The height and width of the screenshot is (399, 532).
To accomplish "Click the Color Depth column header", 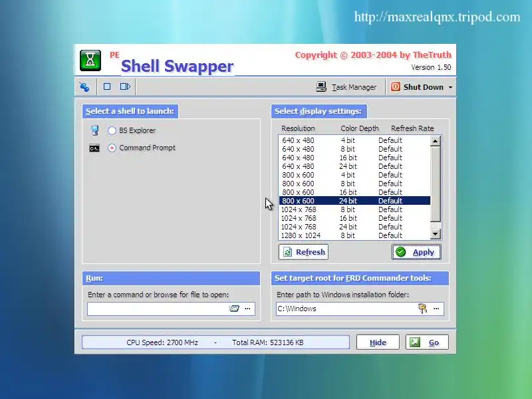I will (x=359, y=128).
